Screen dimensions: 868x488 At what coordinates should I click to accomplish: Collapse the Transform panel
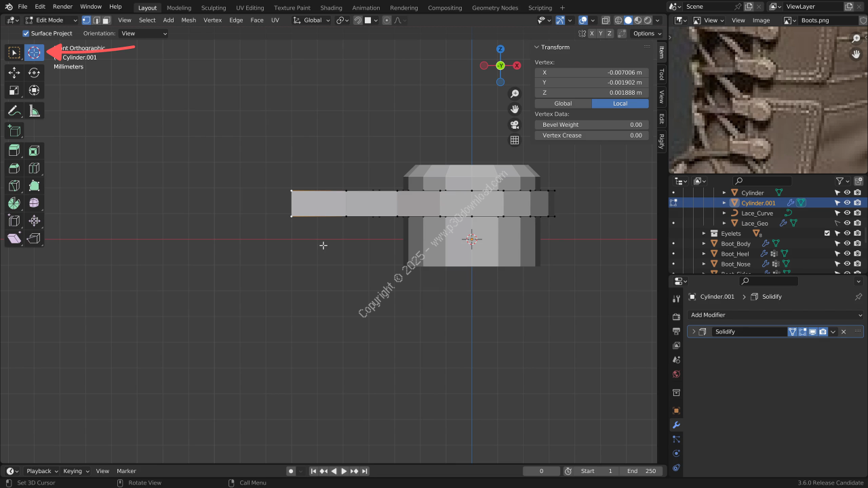537,47
